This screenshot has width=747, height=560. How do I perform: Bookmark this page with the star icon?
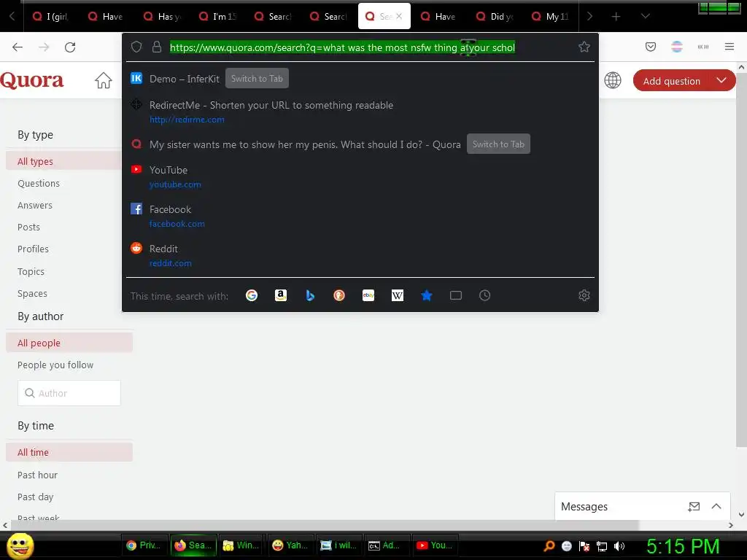pyautogui.click(x=584, y=47)
